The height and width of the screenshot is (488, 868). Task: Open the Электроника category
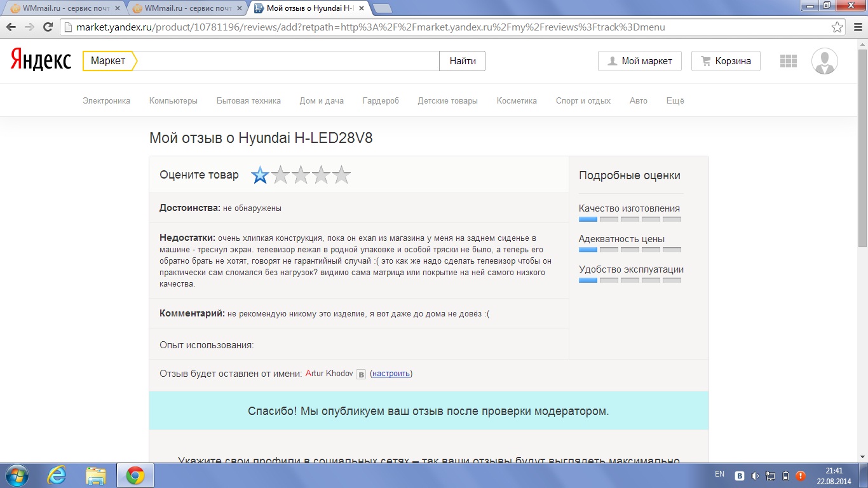[106, 100]
